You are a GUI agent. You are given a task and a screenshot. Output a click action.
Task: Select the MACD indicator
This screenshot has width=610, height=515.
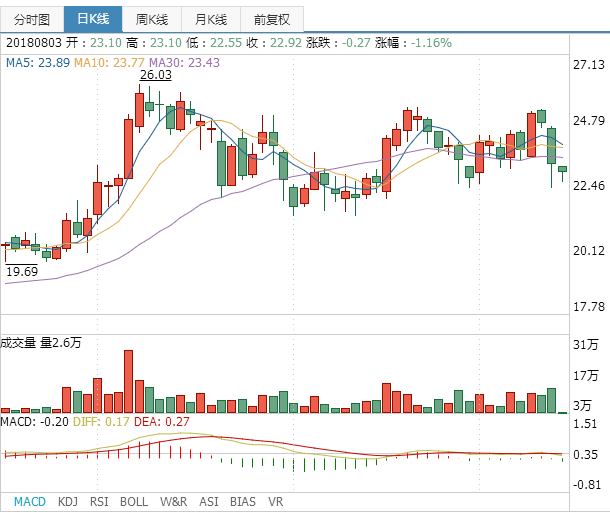coord(30,502)
